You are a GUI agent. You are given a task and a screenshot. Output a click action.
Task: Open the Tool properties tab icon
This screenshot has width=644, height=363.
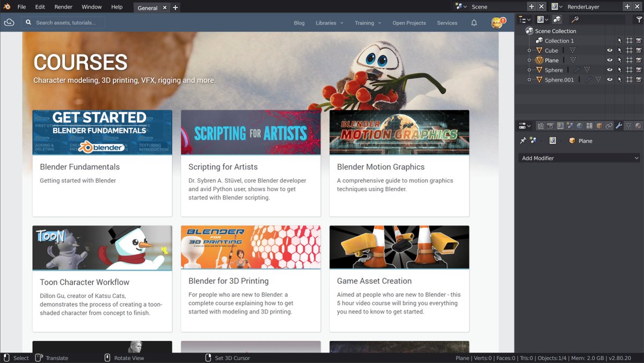(541, 126)
